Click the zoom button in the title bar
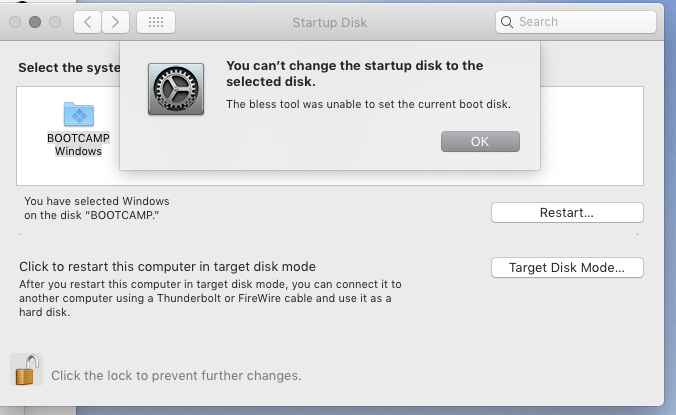 55,22
